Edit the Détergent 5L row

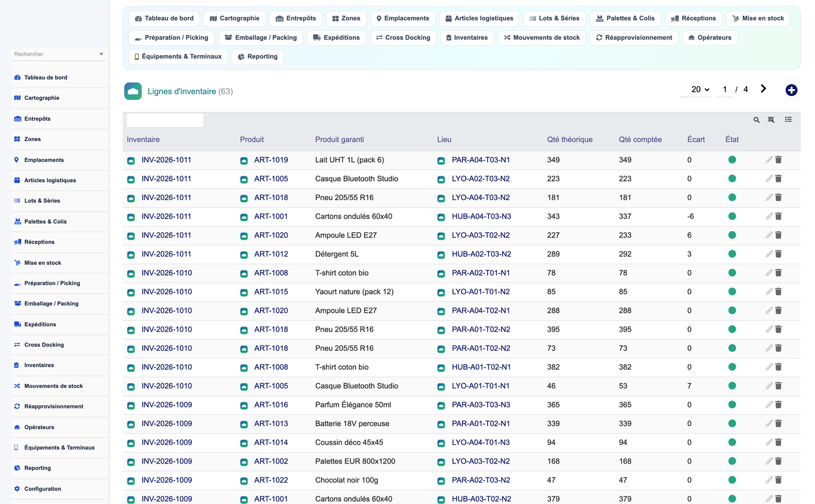pyautogui.click(x=769, y=254)
